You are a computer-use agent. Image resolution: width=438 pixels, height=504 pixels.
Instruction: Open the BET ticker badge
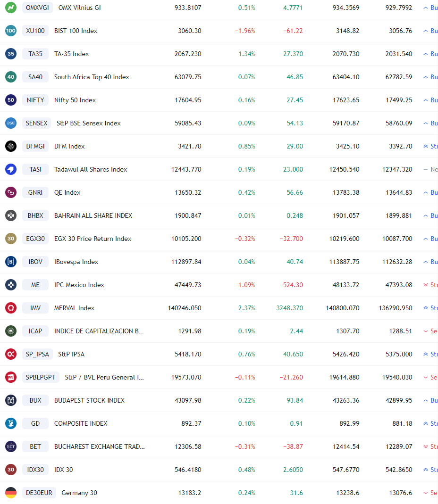(35, 447)
